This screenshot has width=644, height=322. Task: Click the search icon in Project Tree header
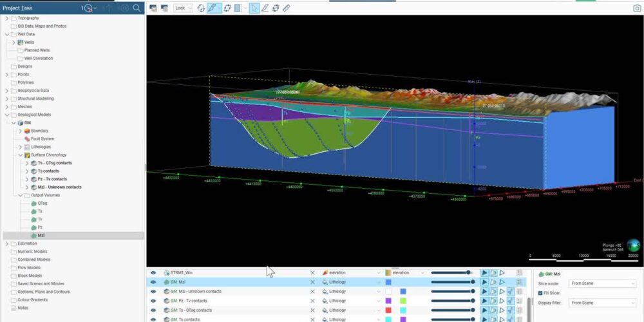137,8
